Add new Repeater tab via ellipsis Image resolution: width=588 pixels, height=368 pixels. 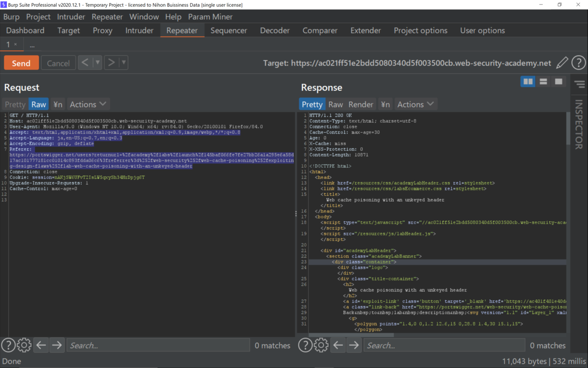tap(32, 45)
